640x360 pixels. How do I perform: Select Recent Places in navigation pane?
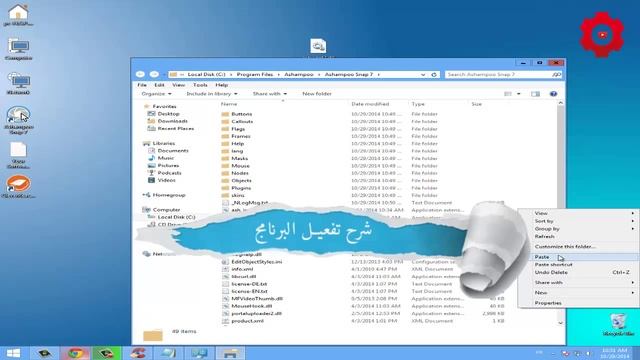(x=176, y=129)
